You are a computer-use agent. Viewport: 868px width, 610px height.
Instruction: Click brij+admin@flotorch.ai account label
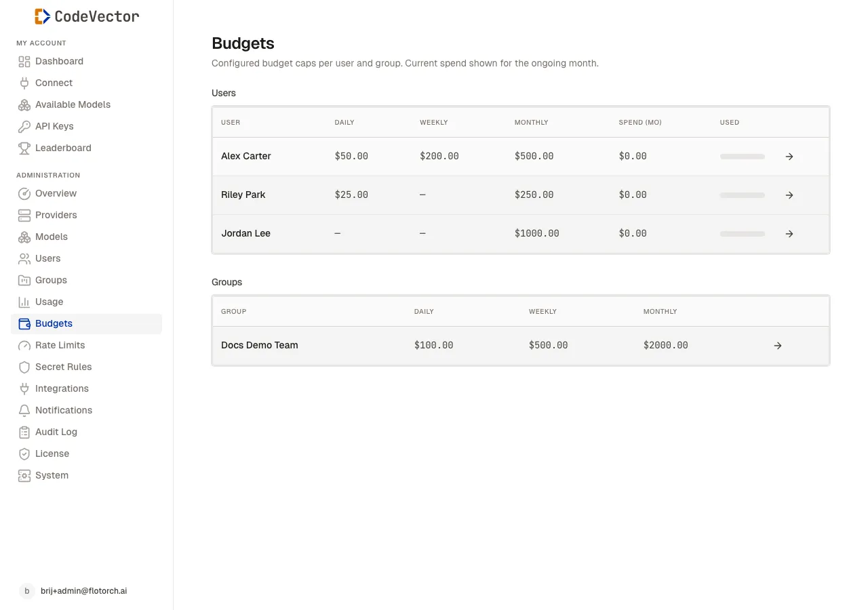[84, 591]
